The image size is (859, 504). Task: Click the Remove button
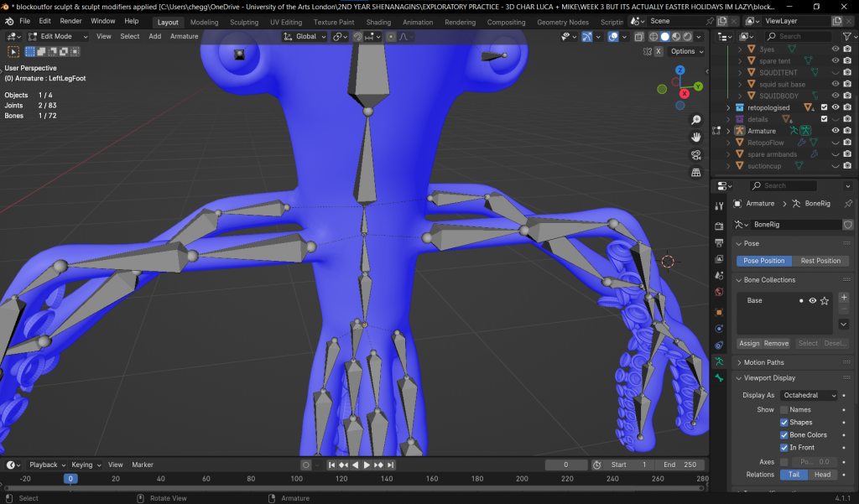[x=776, y=344]
